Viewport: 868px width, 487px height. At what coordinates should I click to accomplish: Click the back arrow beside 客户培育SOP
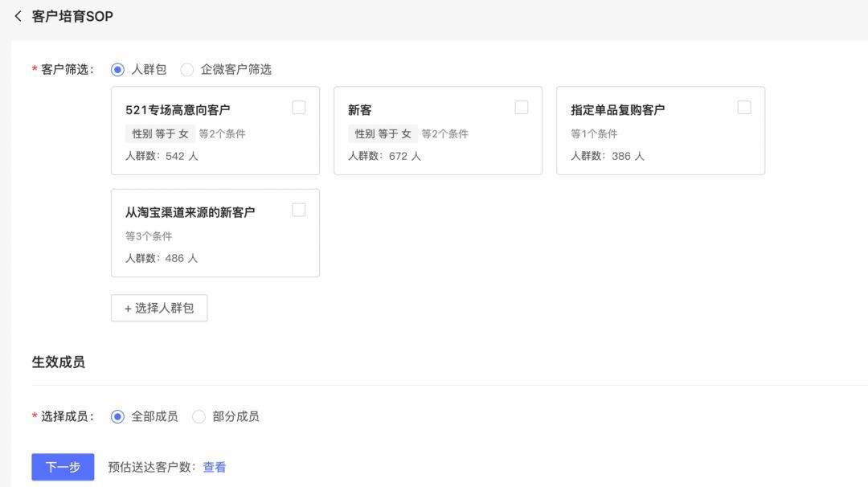18,17
